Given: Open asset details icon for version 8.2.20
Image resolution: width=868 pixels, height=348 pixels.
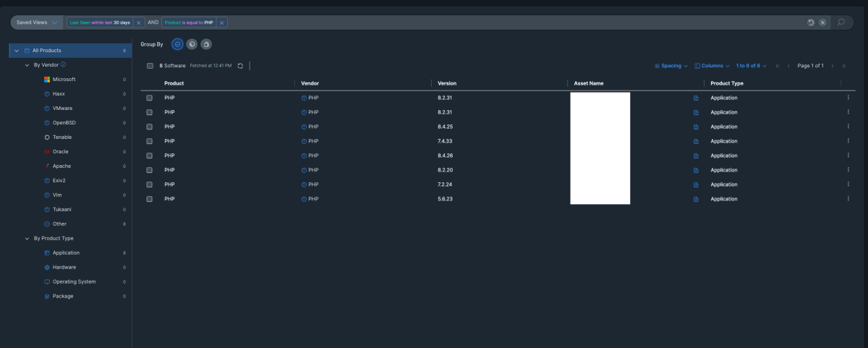Looking at the screenshot, I should pos(697,170).
